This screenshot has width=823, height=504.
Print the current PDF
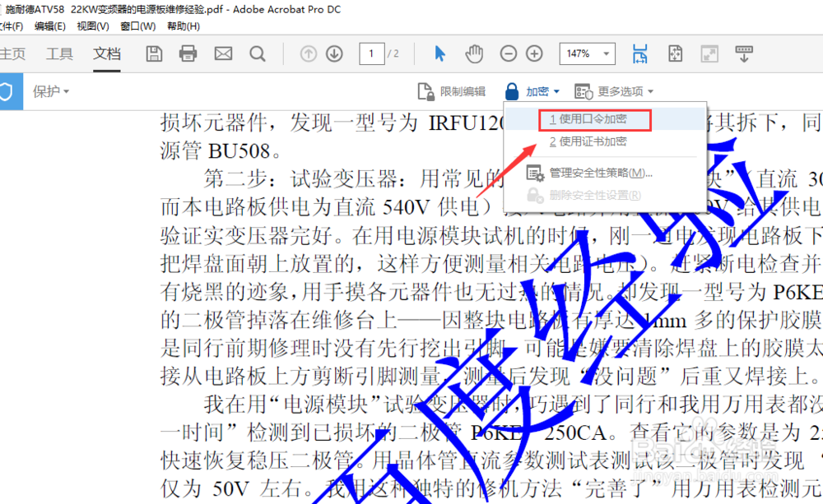pos(188,53)
